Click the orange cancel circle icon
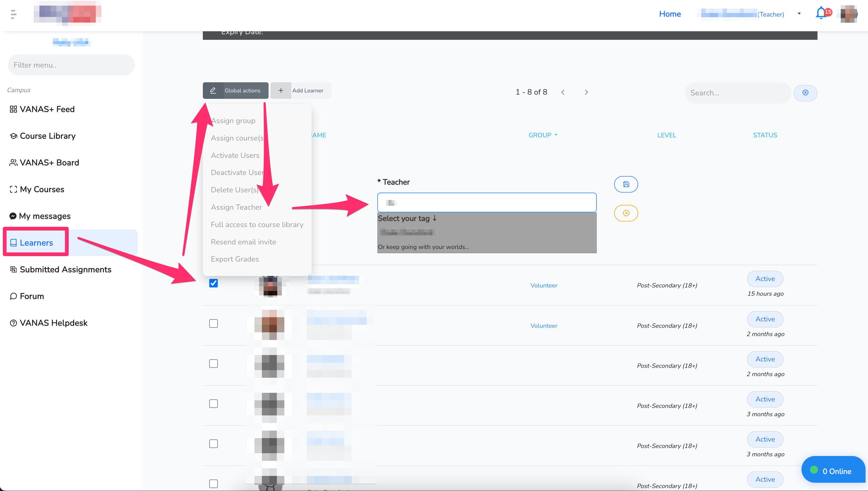This screenshot has width=868, height=491. click(626, 213)
